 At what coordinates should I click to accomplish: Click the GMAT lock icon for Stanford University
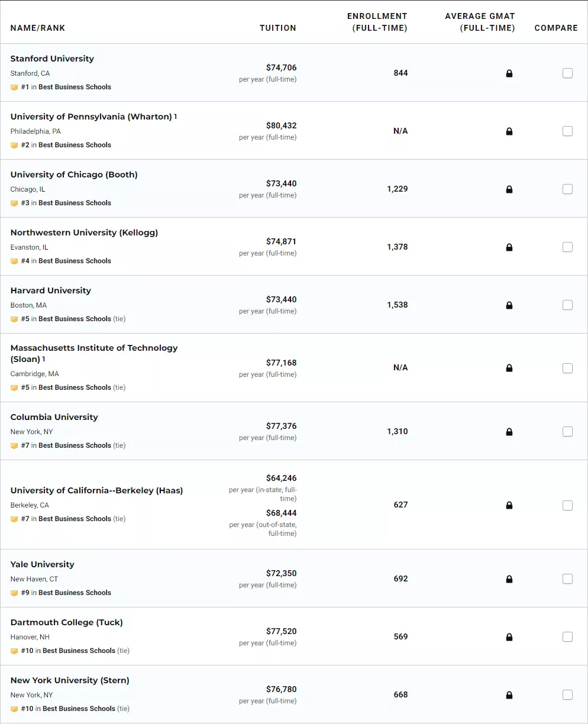(x=509, y=73)
